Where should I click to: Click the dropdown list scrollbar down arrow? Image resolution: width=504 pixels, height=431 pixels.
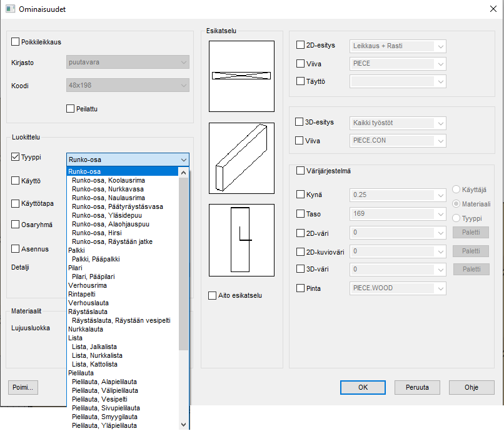183,424
